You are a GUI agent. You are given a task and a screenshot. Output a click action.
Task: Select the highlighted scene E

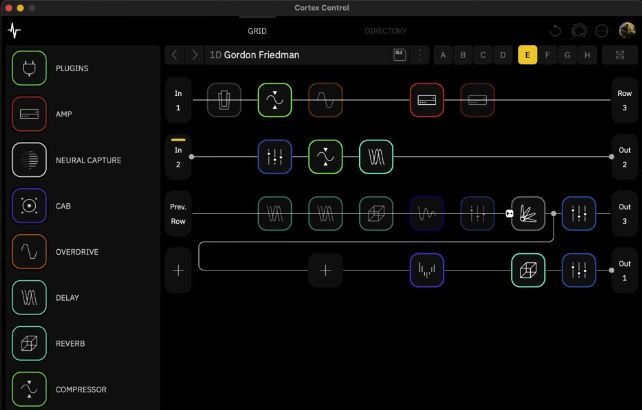point(527,55)
